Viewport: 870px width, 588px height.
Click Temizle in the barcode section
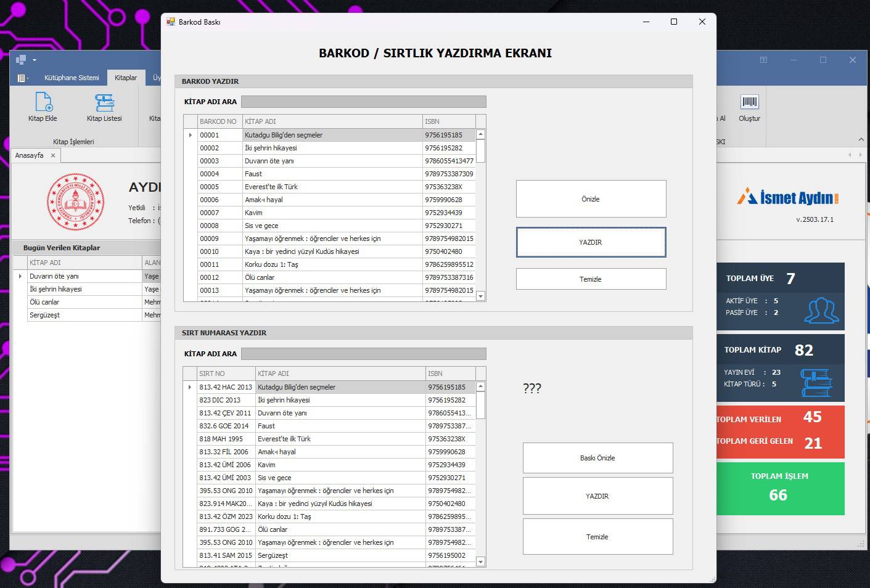click(591, 279)
